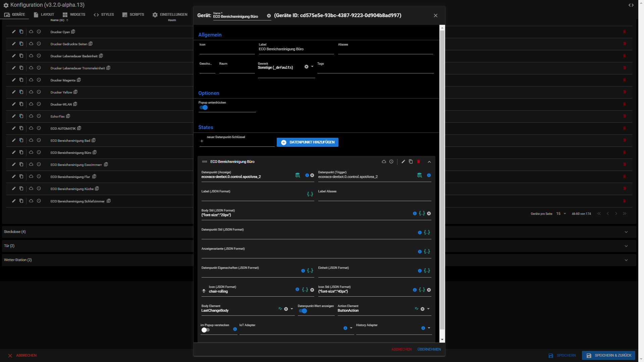Collapse the state card with chevron
The image size is (644, 362).
point(429,162)
